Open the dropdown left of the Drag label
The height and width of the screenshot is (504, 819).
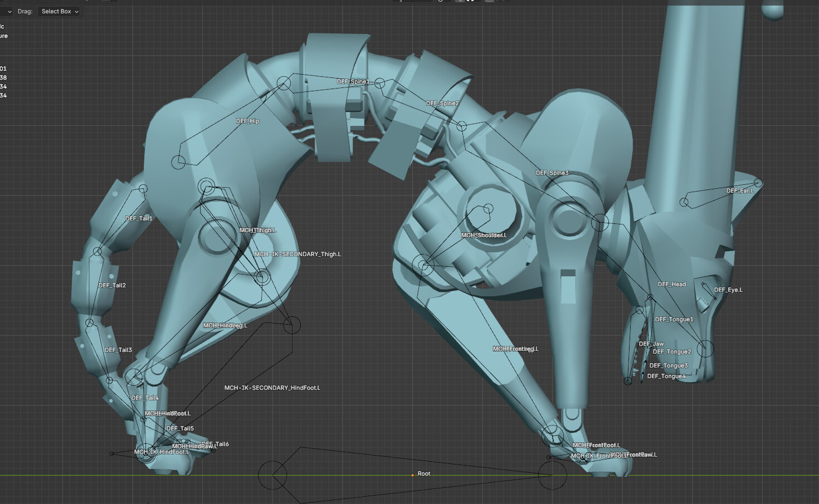pyautogui.click(x=7, y=11)
